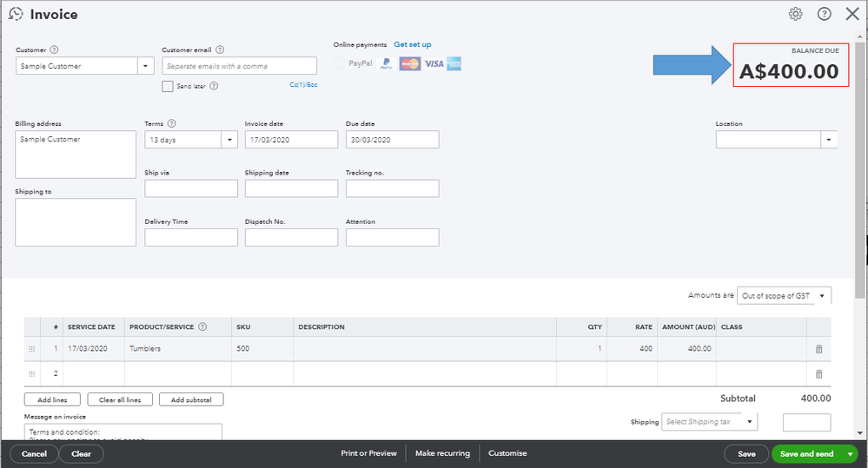
Task: Delete line 2 with trash icon
Action: (x=818, y=374)
